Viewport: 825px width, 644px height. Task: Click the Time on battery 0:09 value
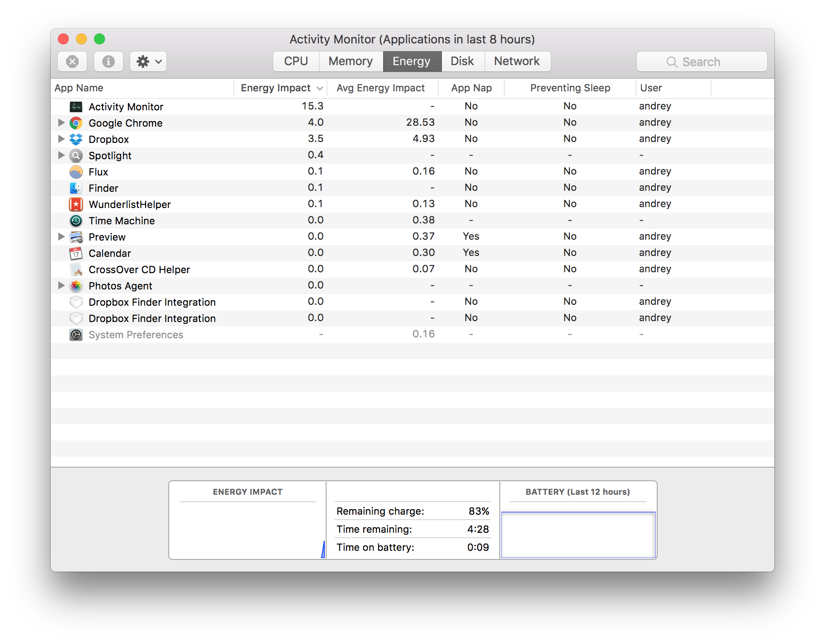478,547
